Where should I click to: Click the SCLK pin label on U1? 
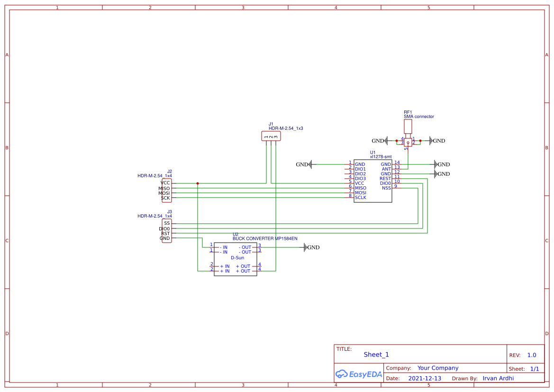pyautogui.click(x=361, y=198)
